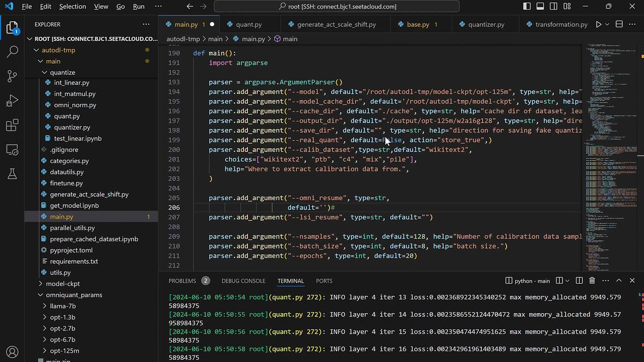The height and width of the screenshot is (362, 644).
Task: Click the unsaved dot on main.py tab
Action: (212, 24)
